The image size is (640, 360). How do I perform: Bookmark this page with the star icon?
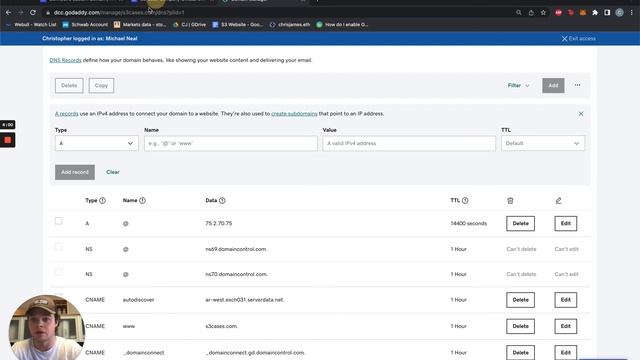click(x=543, y=13)
